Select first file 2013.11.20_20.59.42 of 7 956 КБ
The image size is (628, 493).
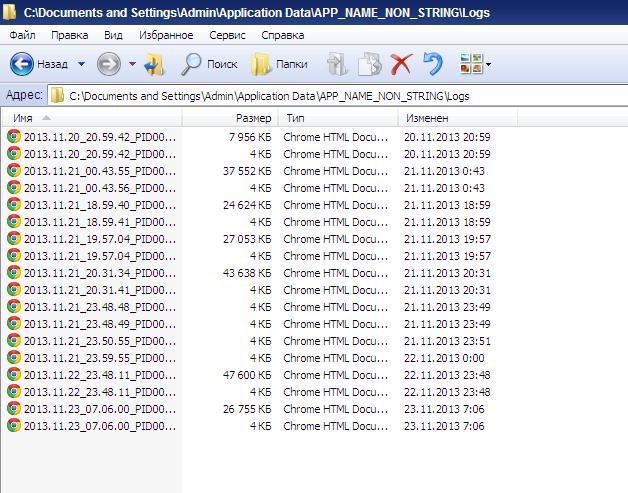tap(99, 137)
